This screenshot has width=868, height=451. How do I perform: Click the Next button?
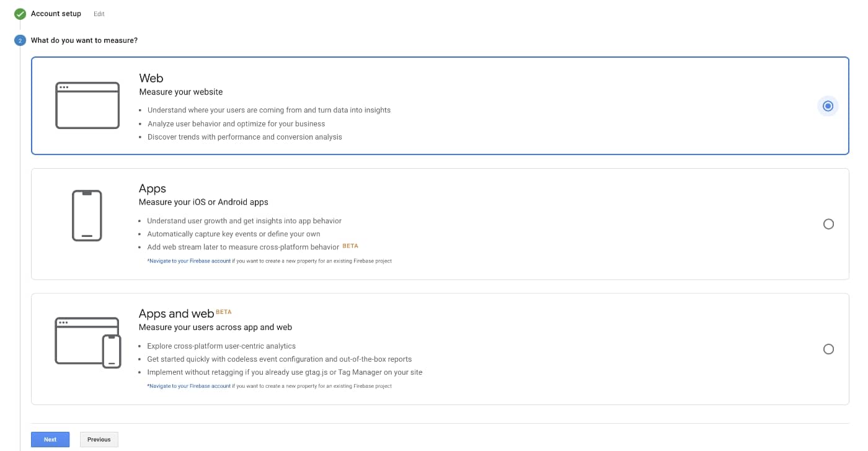(50, 439)
